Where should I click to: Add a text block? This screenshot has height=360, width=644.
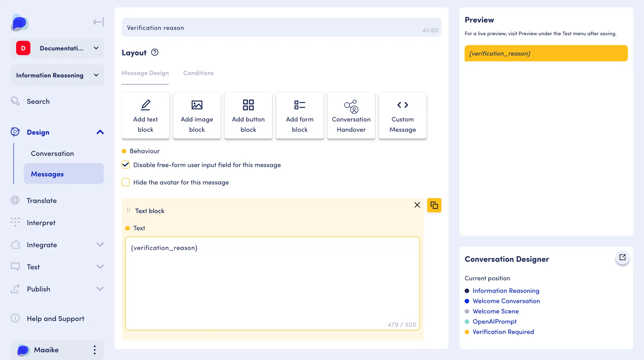[146, 115]
